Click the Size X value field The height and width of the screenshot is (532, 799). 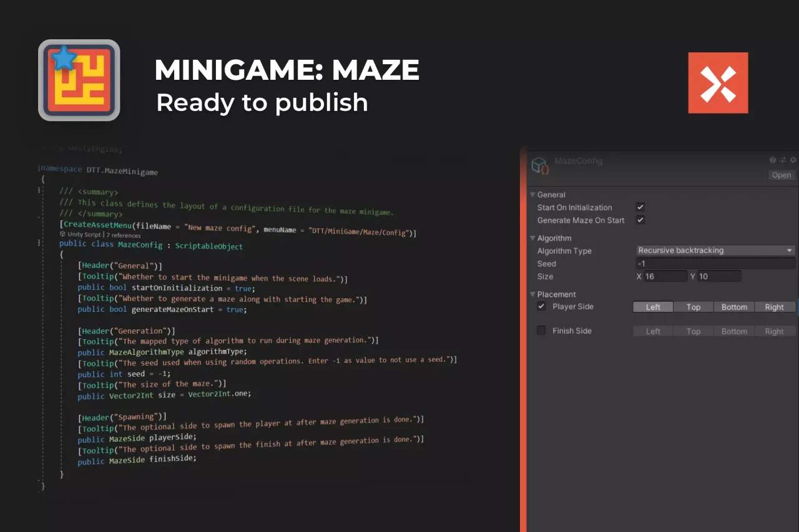pos(665,276)
